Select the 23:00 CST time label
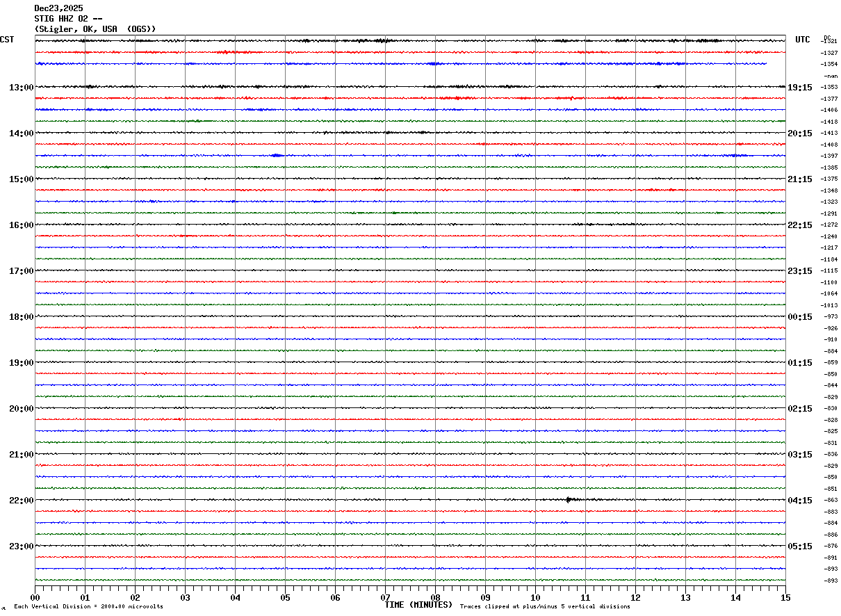The width and height of the screenshot is (841, 616). click(x=21, y=546)
